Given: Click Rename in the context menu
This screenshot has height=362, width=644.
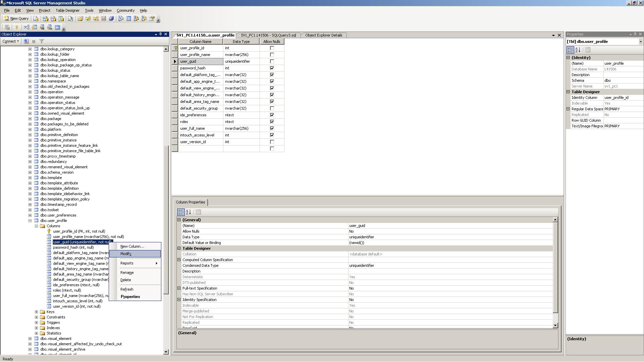Looking at the screenshot, I should click(135, 273).
